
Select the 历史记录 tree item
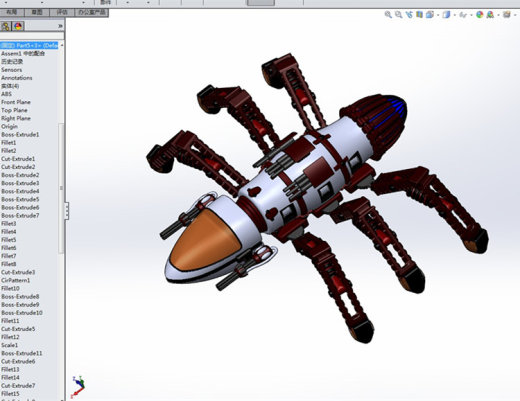click(12, 62)
